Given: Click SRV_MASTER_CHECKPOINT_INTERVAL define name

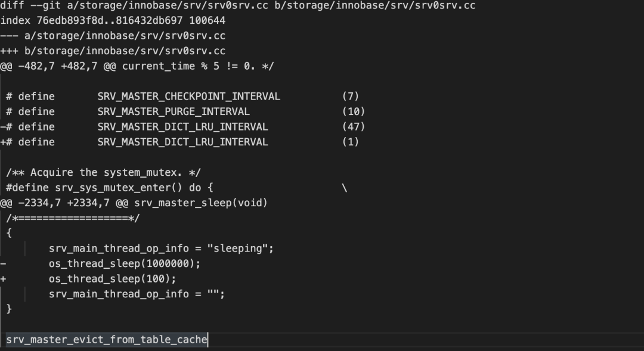Looking at the screenshot, I should click(188, 97).
